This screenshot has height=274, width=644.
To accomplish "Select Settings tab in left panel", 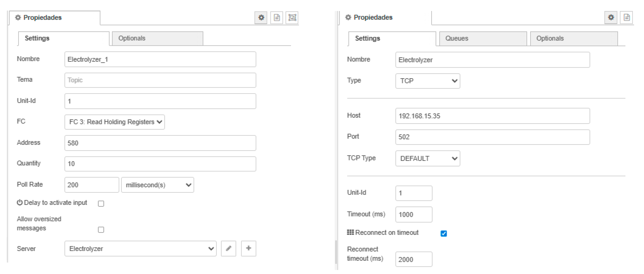I will coord(64,38).
